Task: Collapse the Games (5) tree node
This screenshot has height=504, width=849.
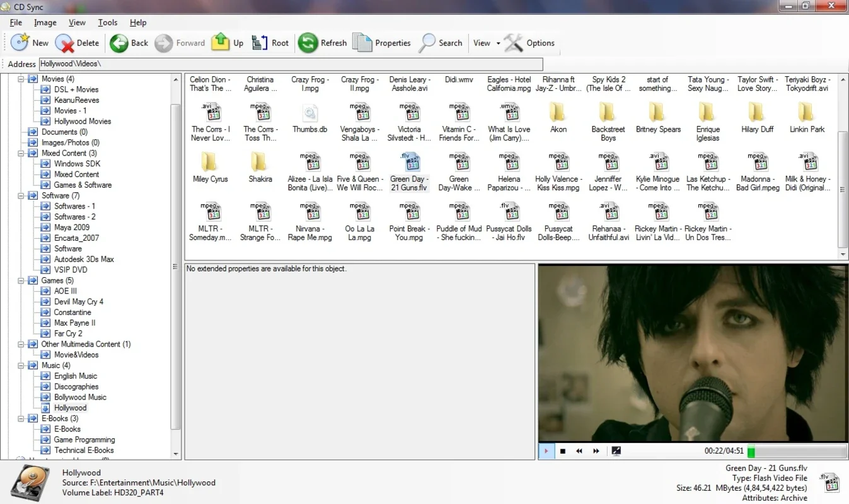Action: (20, 280)
